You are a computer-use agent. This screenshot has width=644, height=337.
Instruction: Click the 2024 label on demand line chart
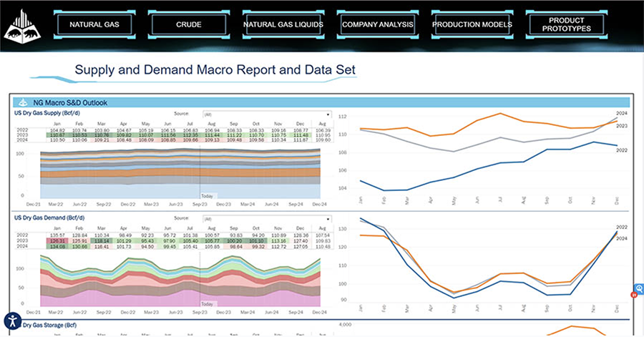(x=621, y=238)
